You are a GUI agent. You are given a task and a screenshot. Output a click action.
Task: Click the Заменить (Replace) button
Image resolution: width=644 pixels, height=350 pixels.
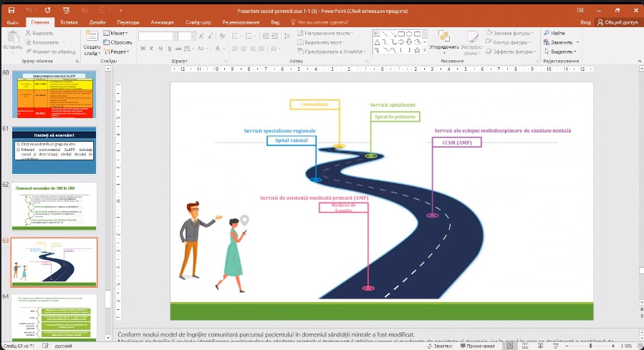click(x=562, y=42)
